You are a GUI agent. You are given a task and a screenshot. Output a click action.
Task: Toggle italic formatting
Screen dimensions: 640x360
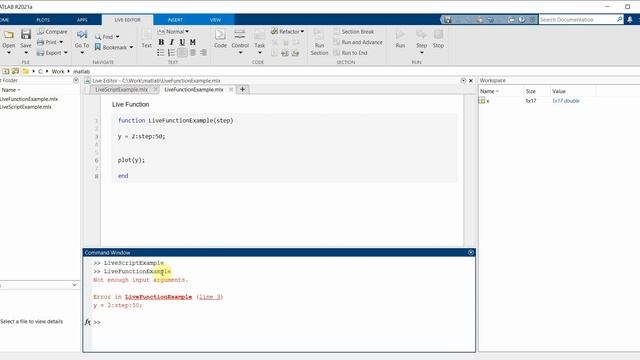pos(172,42)
